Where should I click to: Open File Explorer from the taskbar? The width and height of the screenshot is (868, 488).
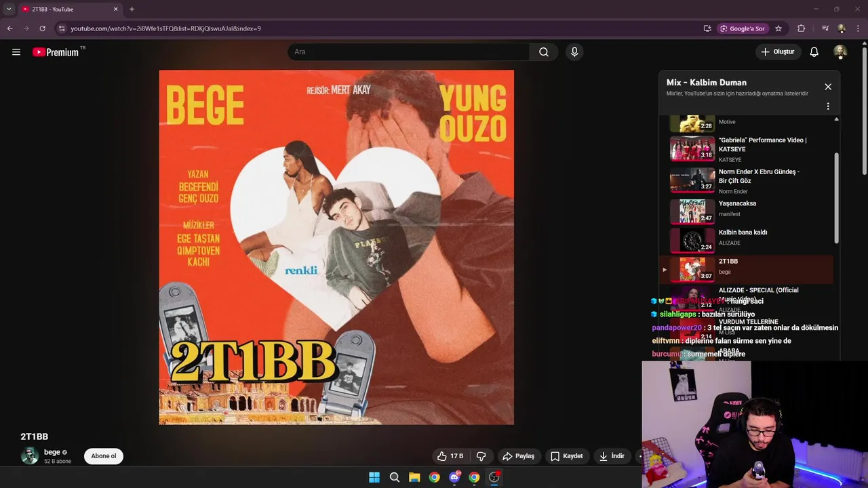[414, 477]
